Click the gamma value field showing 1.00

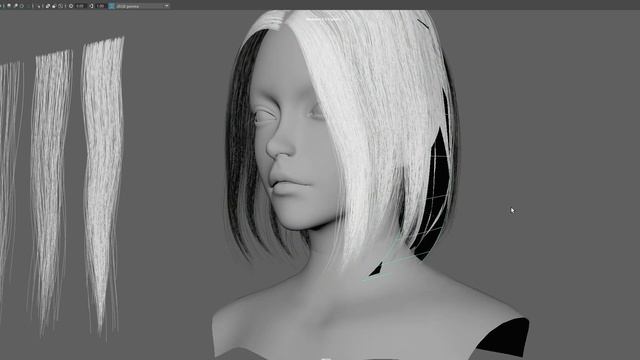click(100, 6)
